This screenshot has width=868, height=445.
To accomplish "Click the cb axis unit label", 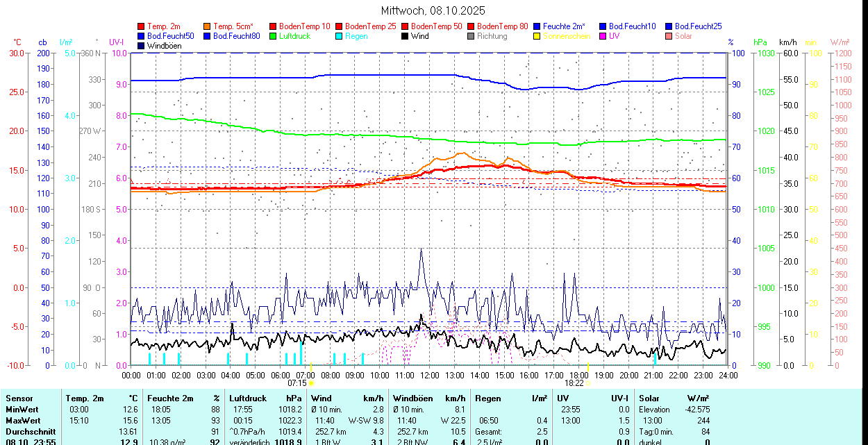I will coord(43,42).
